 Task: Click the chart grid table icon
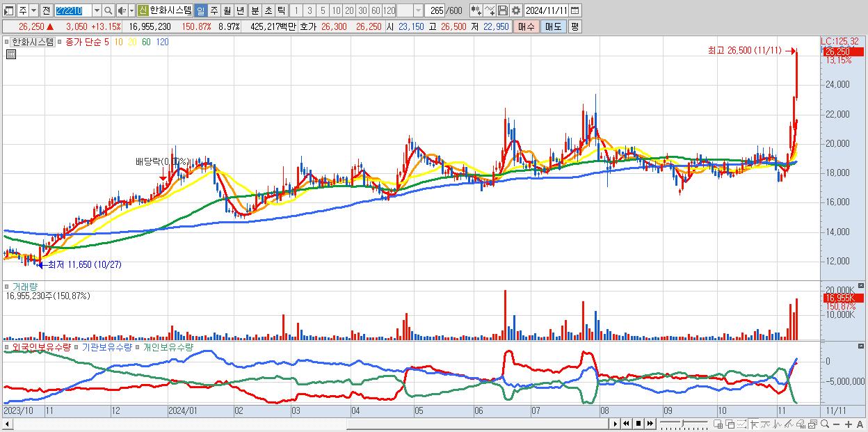(11, 55)
